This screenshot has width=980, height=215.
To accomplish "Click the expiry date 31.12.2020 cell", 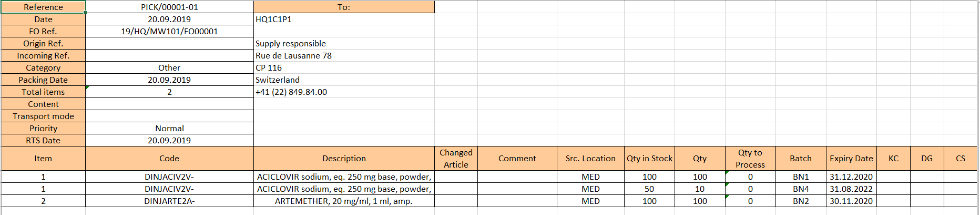I will click(851, 177).
